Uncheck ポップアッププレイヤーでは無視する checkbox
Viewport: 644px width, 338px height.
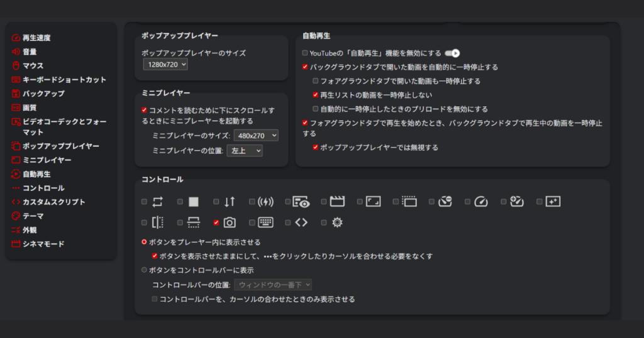(316, 148)
